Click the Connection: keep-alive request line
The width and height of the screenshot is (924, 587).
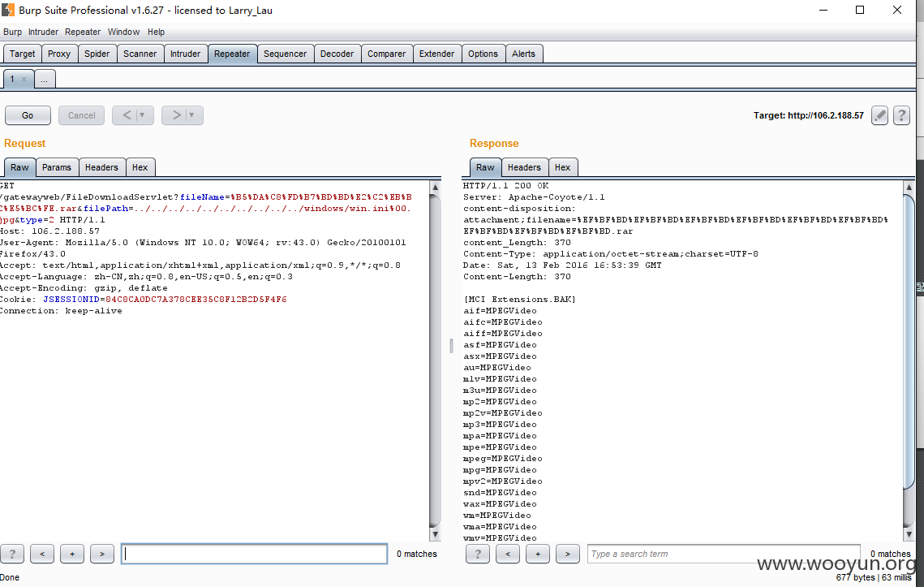point(61,311)
